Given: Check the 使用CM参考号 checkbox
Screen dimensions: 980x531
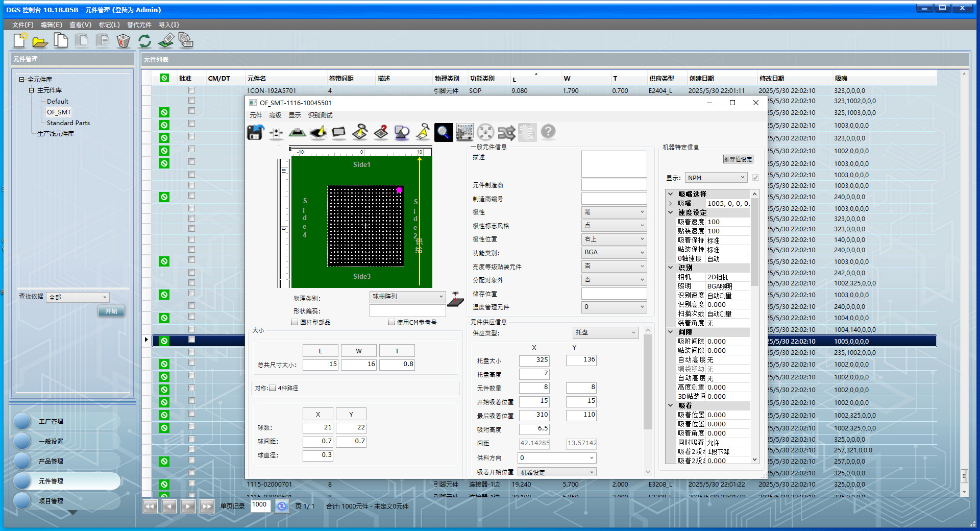Looking at the screenshot, I should (x=391, y=322).
